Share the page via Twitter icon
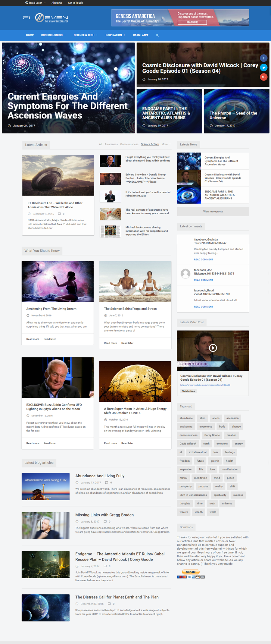This screenshot has height=644, width=271. click(x=264, y=68)
